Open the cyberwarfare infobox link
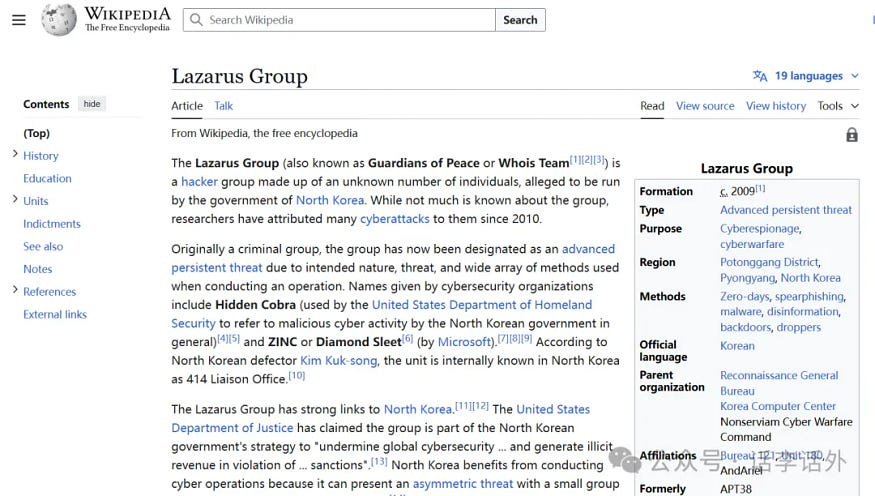 coord(752,244)
